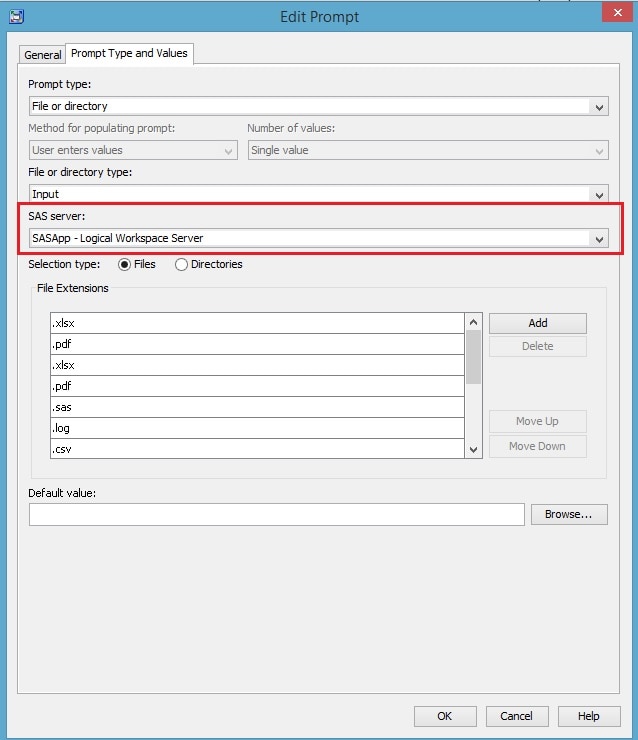Screen dimensions: 638x740
Task: Open the Prompt type dropdown
Action: point(599,107)
